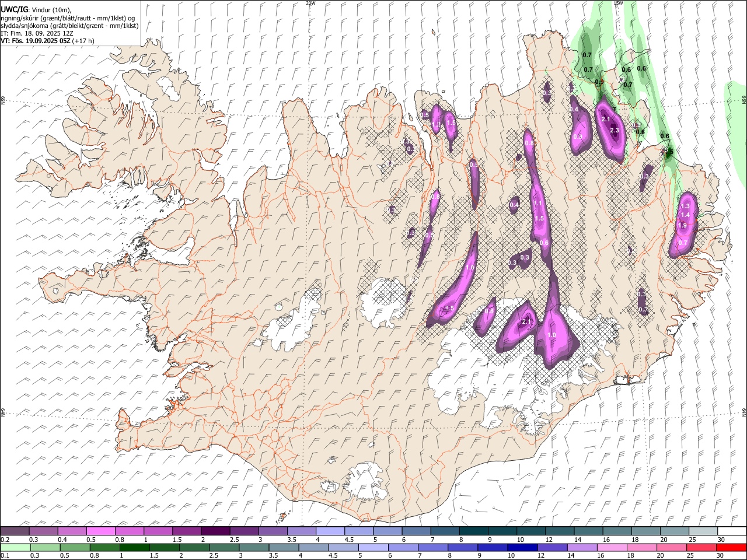Viewport: 747px width, 560px height.
Task: Click the 20W longitude label
Action: (x=310, y=3)
